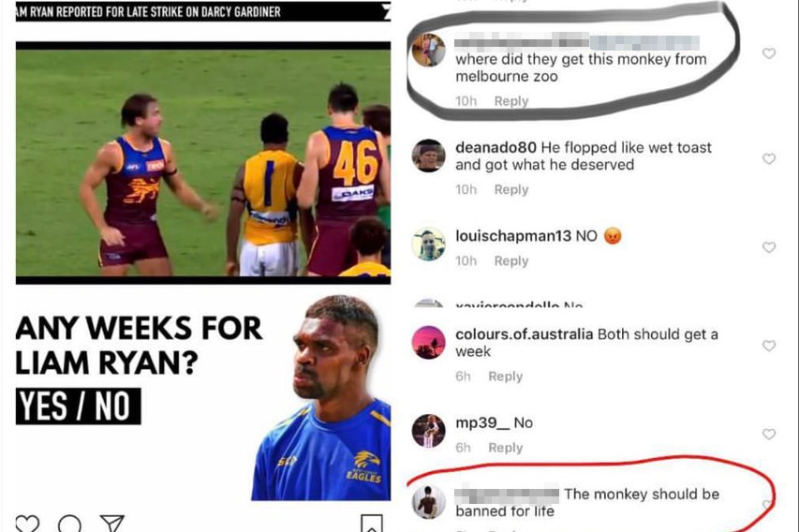
Task: Reply to mp39_ comment
Action: pyautogui.click(x=506, y=448)
